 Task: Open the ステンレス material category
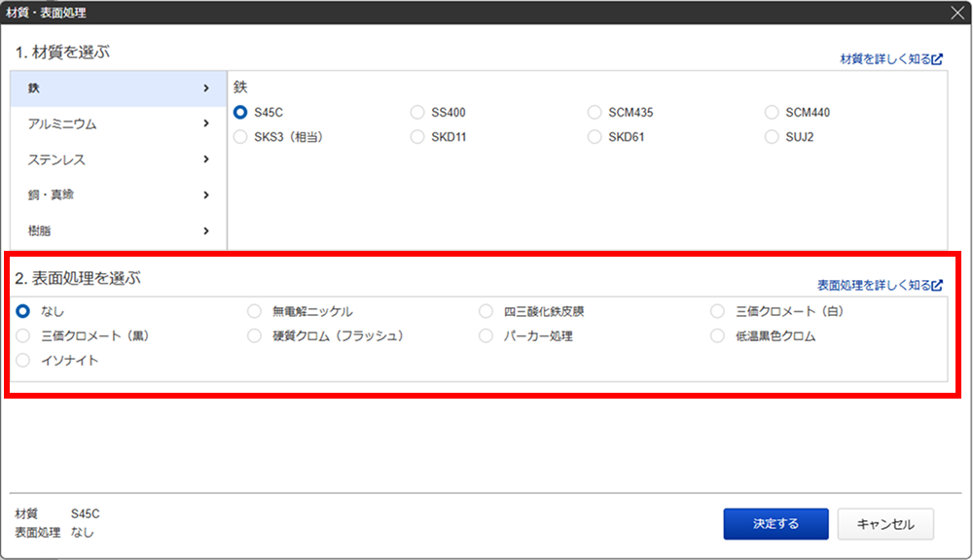(119, 159)
